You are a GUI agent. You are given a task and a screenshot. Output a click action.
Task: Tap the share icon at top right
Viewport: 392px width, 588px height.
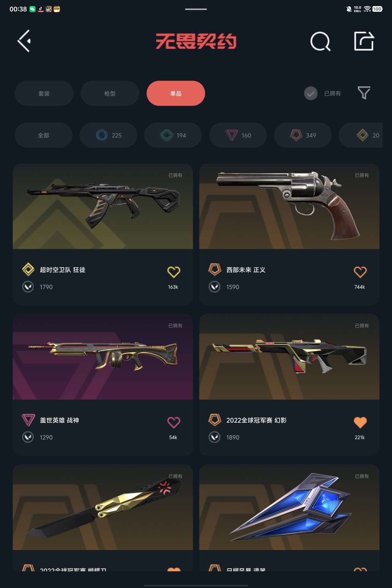point(364,41)
